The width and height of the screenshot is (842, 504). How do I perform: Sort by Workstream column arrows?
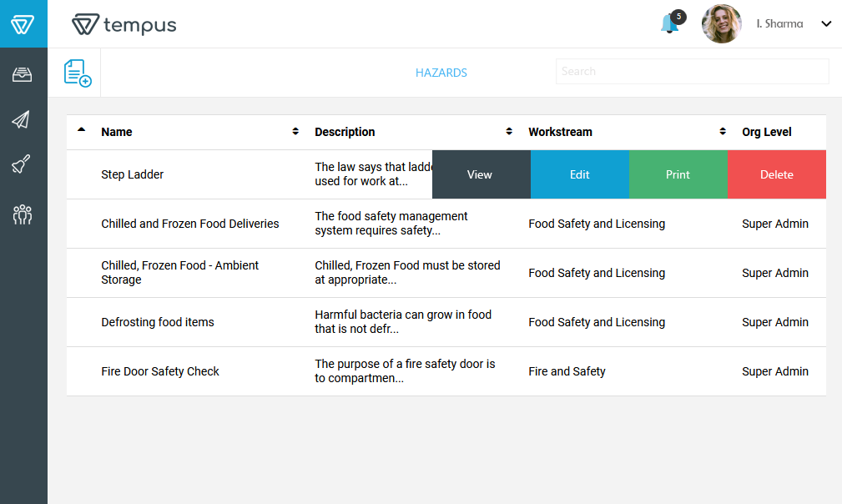point(723,132)
